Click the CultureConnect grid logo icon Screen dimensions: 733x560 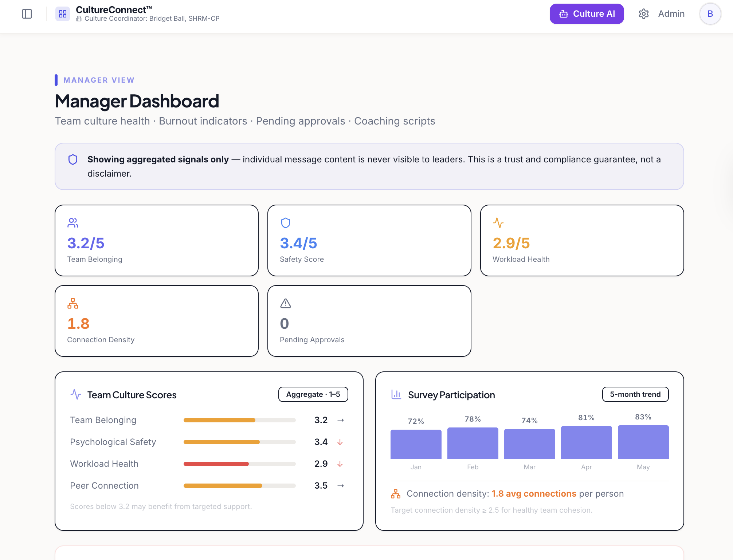(x=63, y=14)
